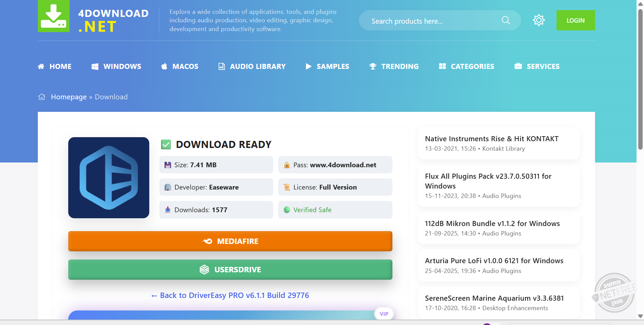Click the briefcase icon beside SERVICES

(x=518, y=66)
